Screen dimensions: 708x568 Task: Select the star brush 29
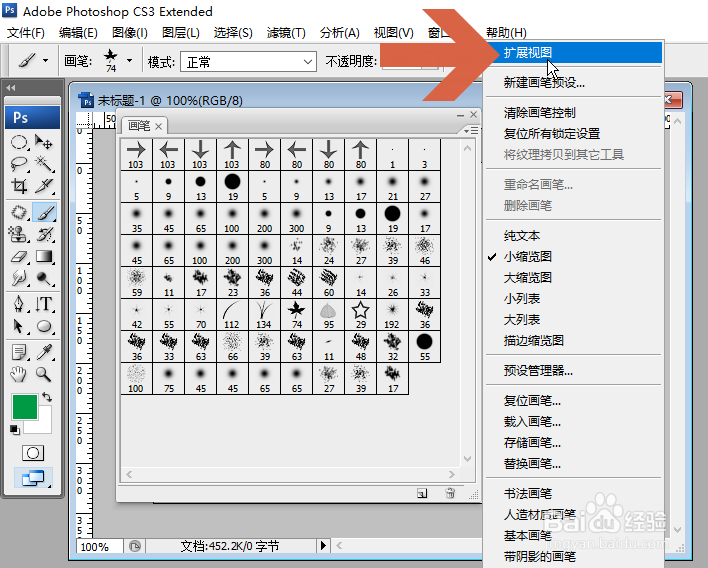(360, 315)
